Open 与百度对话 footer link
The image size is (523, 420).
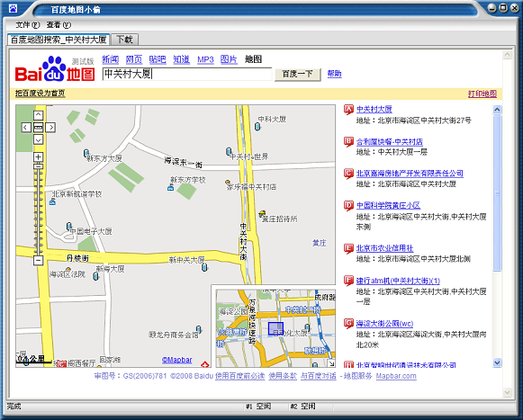[318, 376]
